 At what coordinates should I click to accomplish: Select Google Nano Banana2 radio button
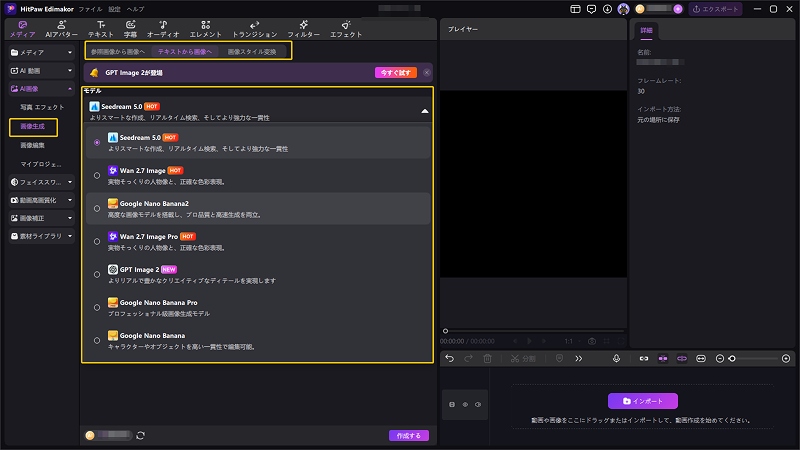(97, 209)
